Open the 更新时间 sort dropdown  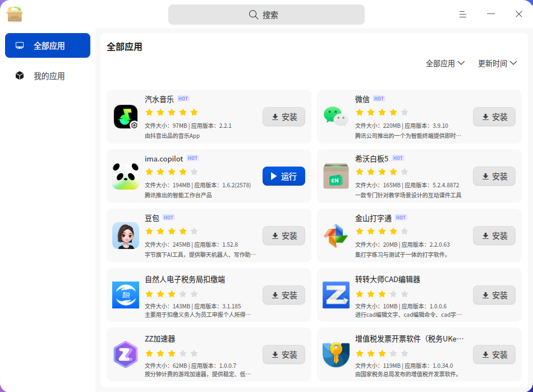[x=497, y=63]
